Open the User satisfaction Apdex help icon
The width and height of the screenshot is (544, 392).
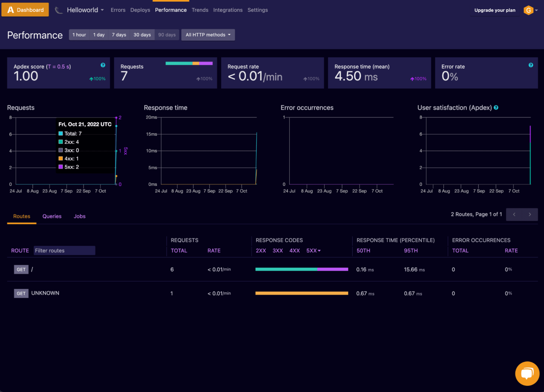(x=496, y=108)
